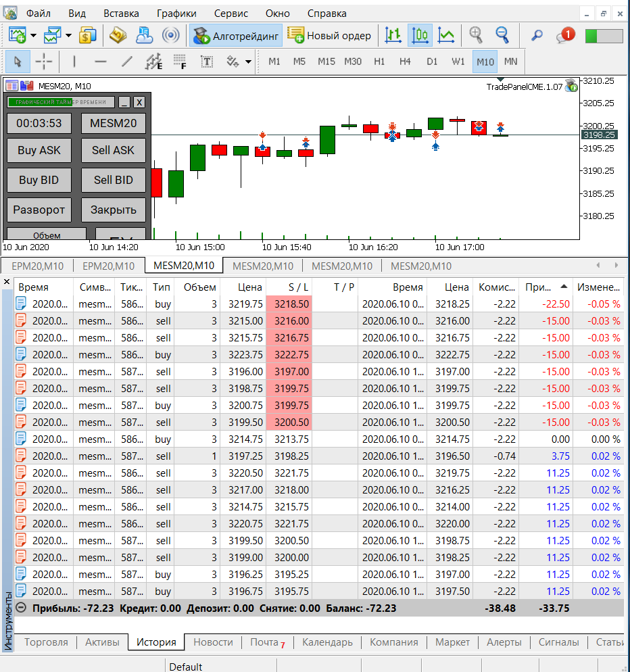Select the D1 timeframe

tap(432, 62)
